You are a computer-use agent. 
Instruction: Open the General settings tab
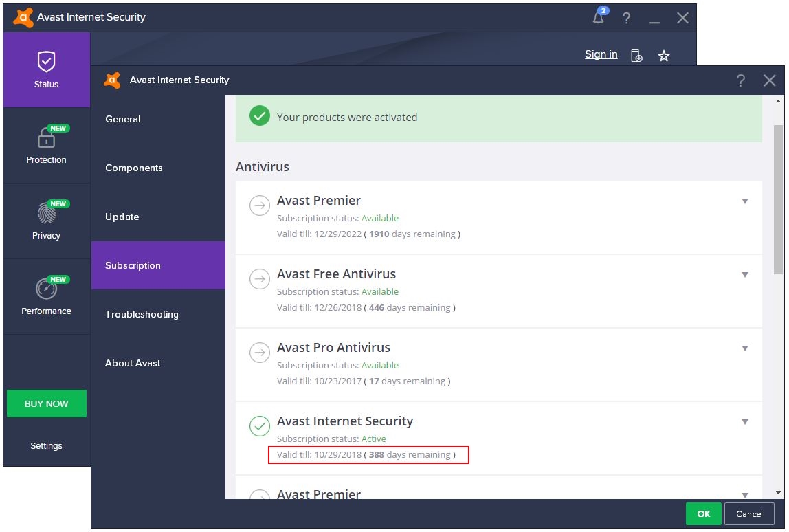158,120
